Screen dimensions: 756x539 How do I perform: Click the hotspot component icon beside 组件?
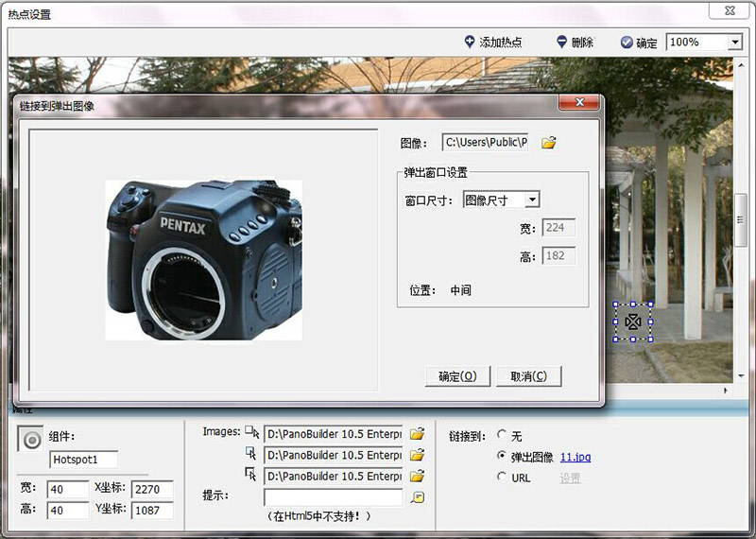point(31,439)
